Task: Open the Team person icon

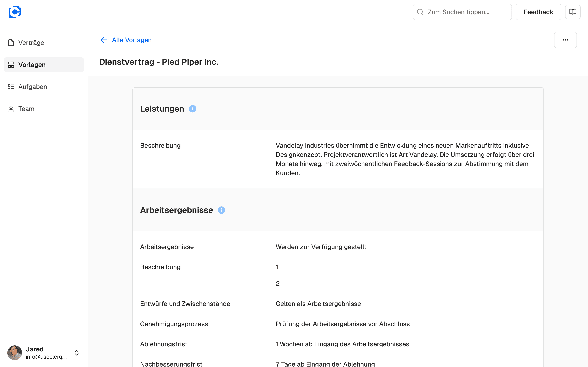Action: (x=11, y=109)
